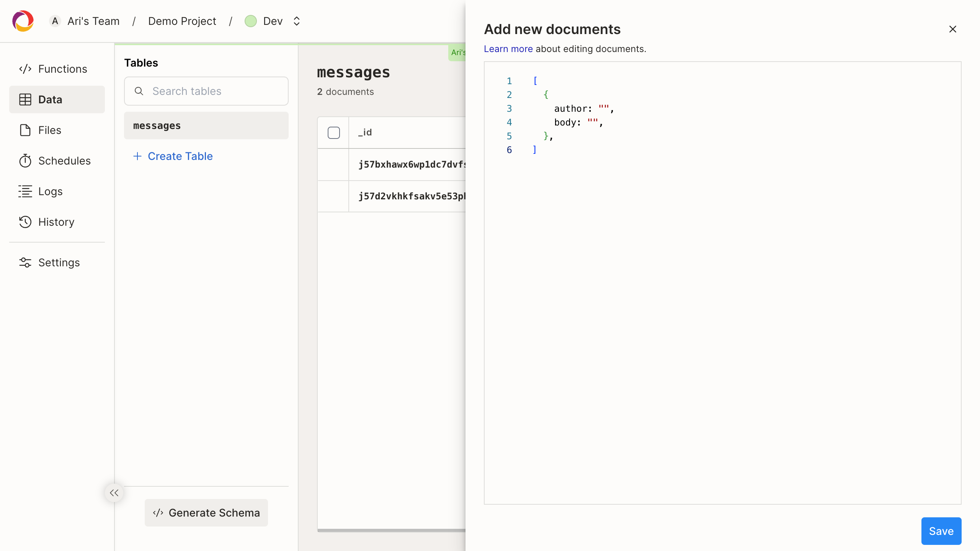980x551 pixels.
Task: Click the search magnifier icon in Tables
Action: click(139, 91)
